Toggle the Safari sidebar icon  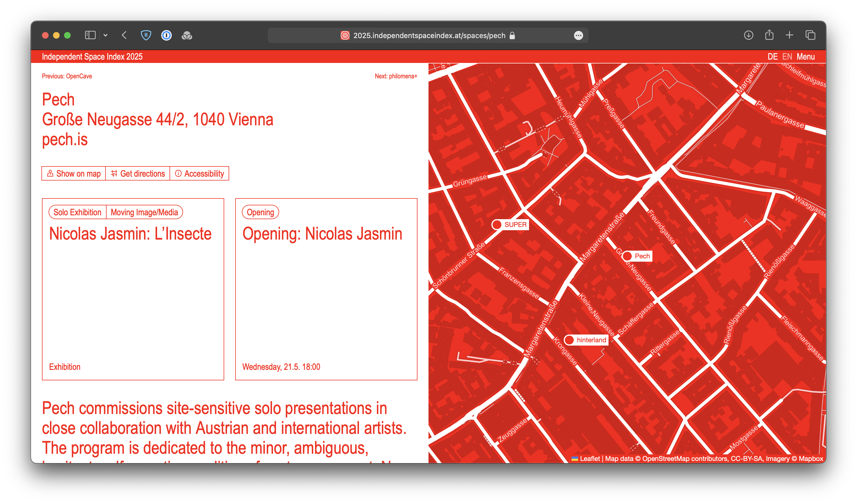[90, 35]
